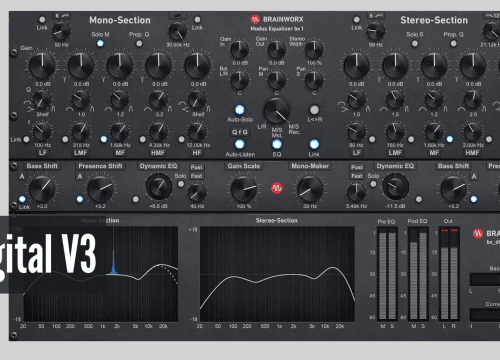Open Stereo high-pass slope selector above 99 Hz

tap(376, 16)
